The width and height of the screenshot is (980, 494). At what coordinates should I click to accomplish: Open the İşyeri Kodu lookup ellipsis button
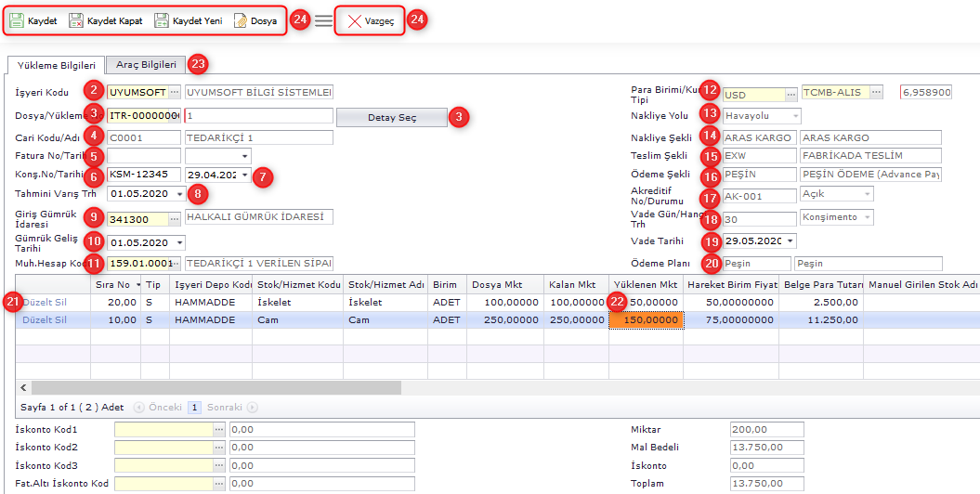(x=175, y=93)
